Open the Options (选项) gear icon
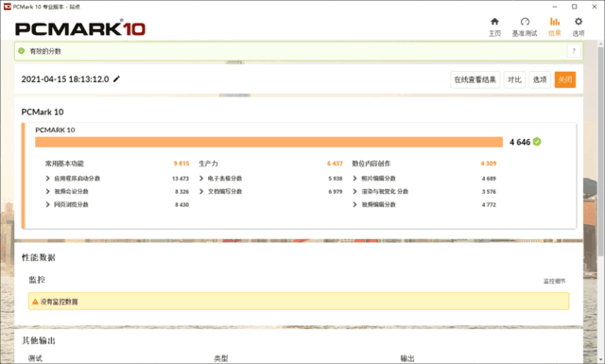The width and height of the screenshot is (605, 364). pos(578,22)
